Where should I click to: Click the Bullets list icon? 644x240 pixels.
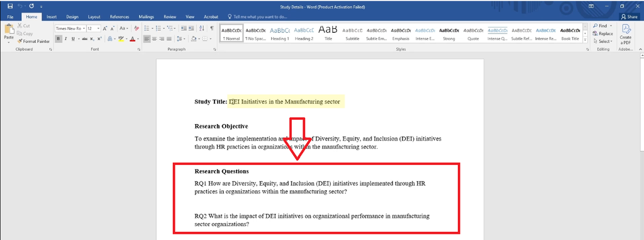pos(147,28)
